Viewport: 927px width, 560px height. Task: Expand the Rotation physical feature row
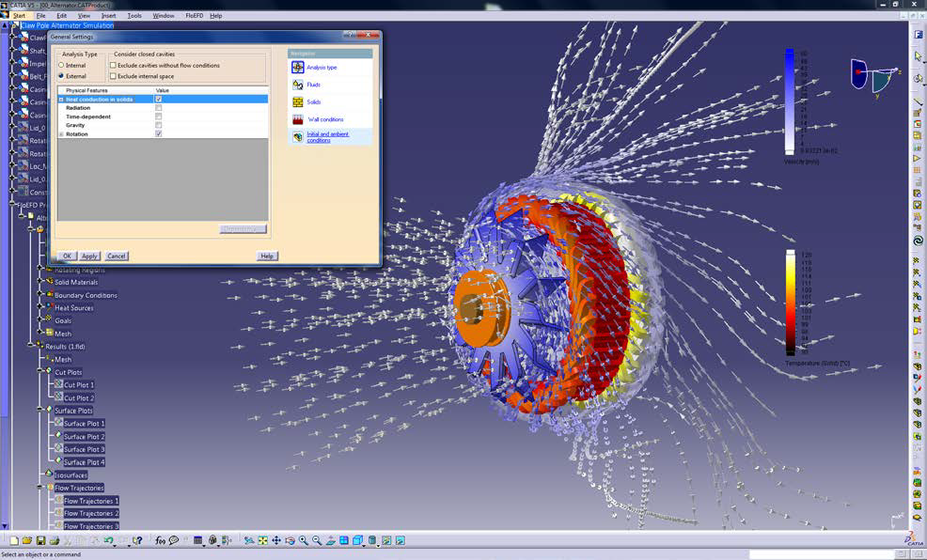pyautogui.click(x=61, y=134)
